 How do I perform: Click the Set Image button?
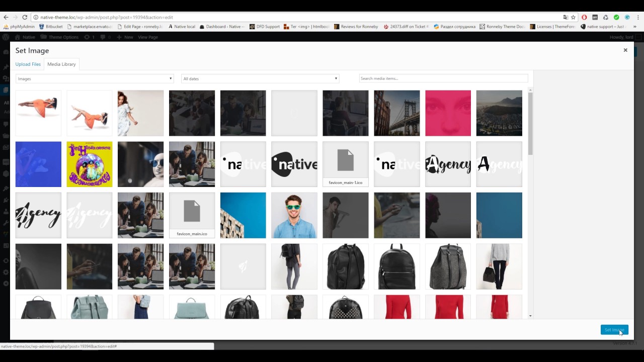(x=614, y=330)
